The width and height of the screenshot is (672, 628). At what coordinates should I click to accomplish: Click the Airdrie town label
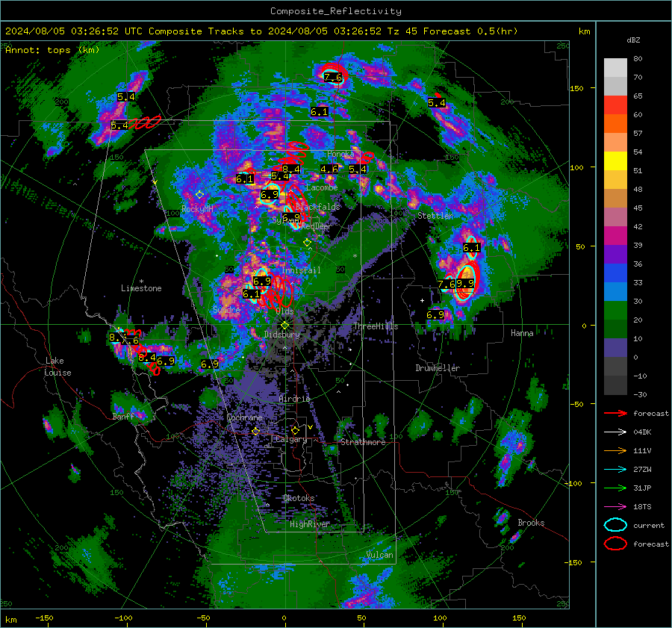tap(294, 399)
